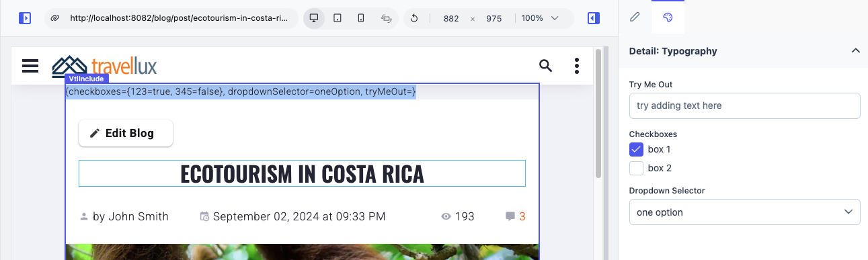Switch to the pencil edit tab
Screen dimensions: 868x260
click(635, 17)
